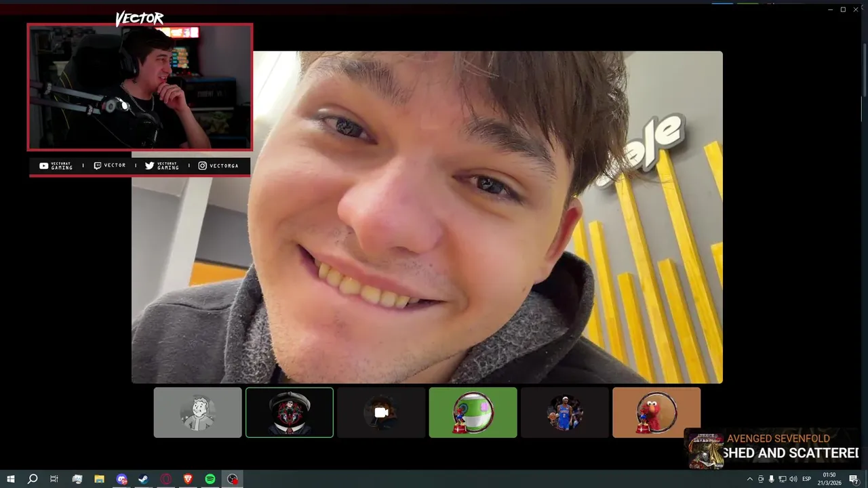Image resolution: width=868 pixels, height=488 pixels.
Task: Maximize the window
Action: 844,9
